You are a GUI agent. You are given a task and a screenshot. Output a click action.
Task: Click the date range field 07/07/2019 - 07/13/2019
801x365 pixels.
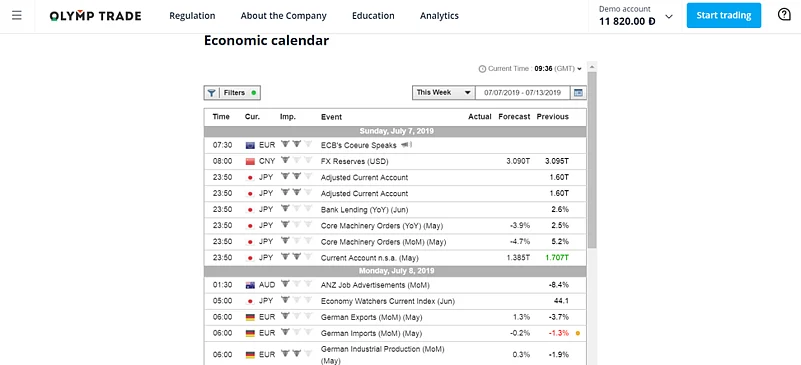(523, 92)
